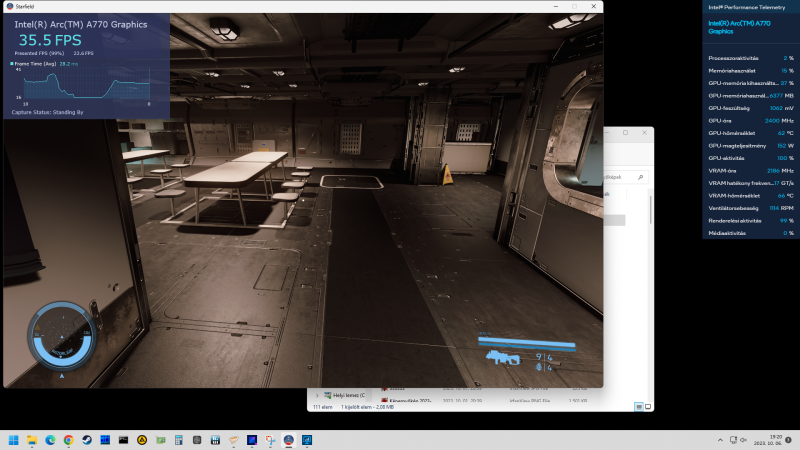The width and height of the screenshot is (800, 450).
Task: Click the search icon in Explorer search box
Action: click(x=640, y=177)
